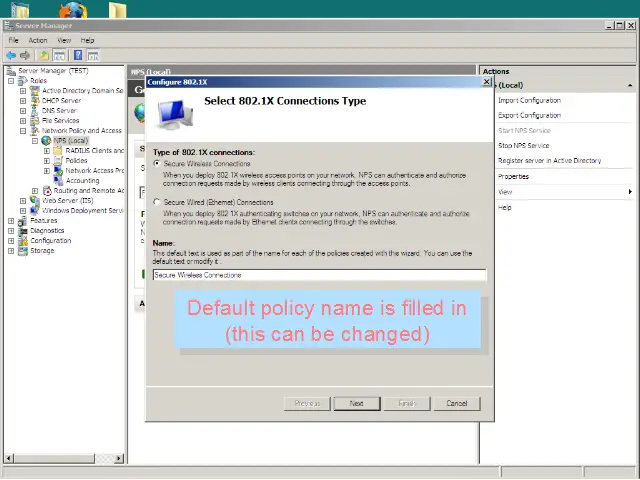
Task: Click the tree pane horizontal scrollbar thumb
Action: tap(54, 458)
